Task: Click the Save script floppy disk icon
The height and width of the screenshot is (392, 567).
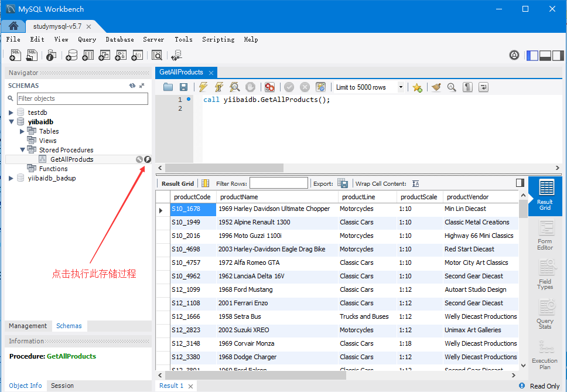Action: point(184,87)
